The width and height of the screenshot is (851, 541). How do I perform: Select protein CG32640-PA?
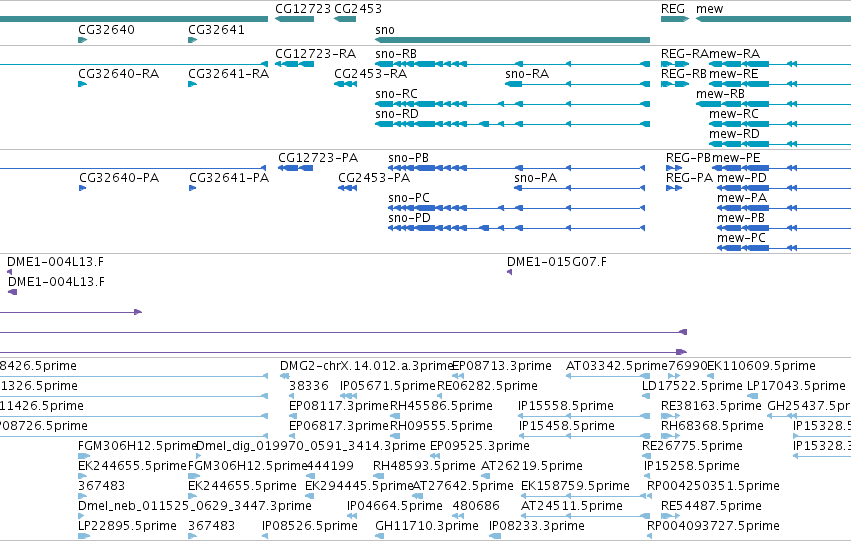pos(119,178)
